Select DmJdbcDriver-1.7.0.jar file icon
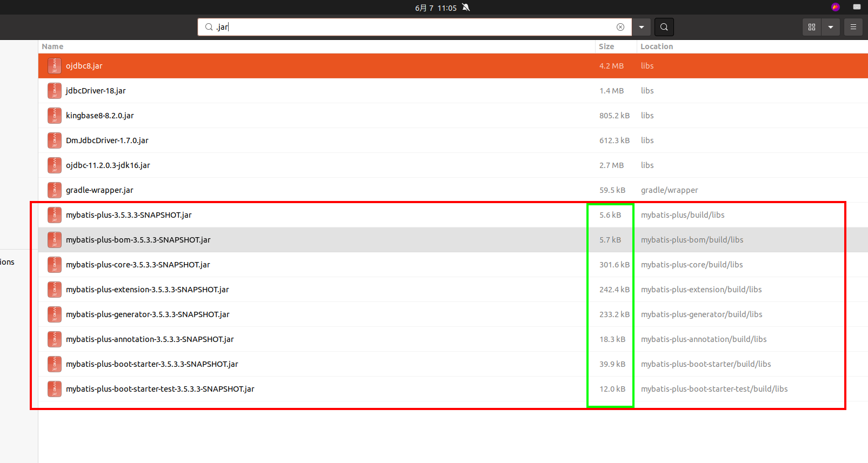The height and width of the screenshot is (463, 868). [55, 140]
